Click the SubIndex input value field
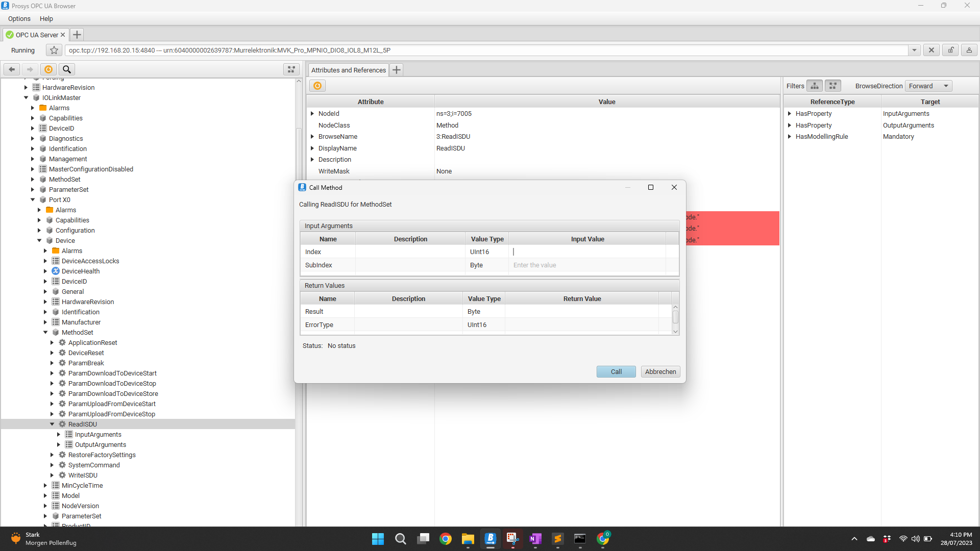 point(587,265)
